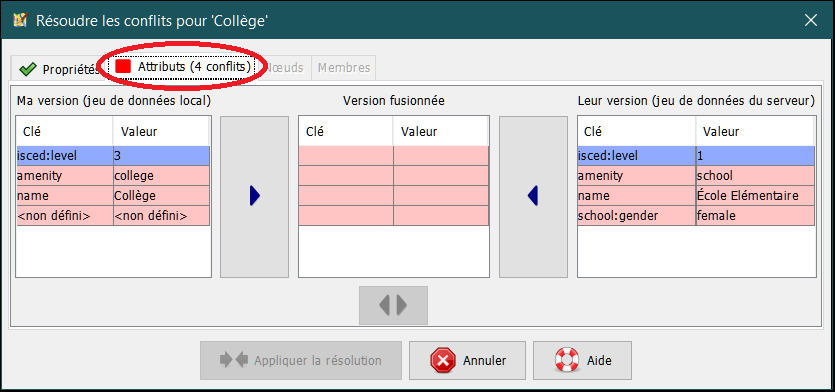Click the right arrow to keep my version
This screenshot has height=392, width=835.
point(255,197)
